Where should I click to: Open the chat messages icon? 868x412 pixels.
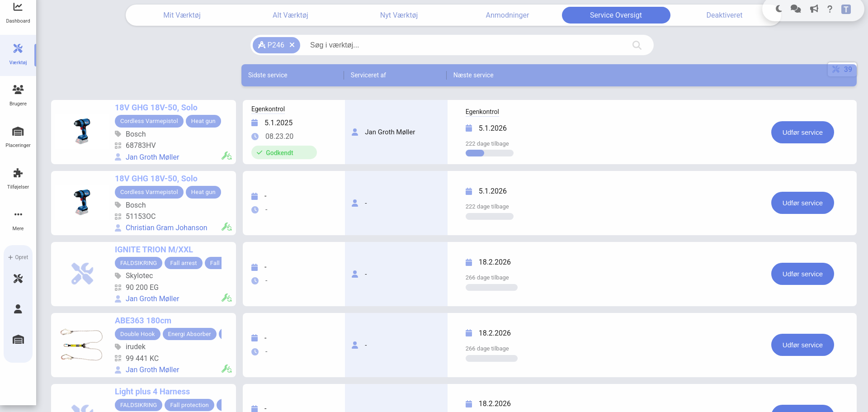click(x=796, y=9)
